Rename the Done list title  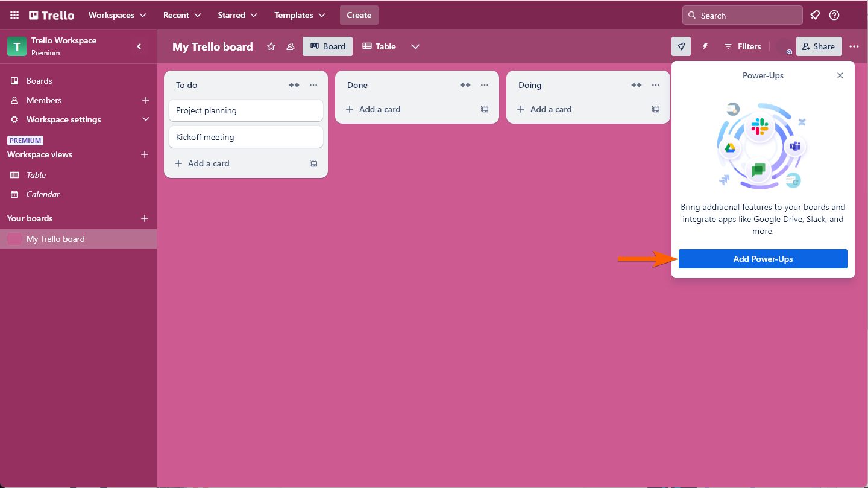(357, 85)
